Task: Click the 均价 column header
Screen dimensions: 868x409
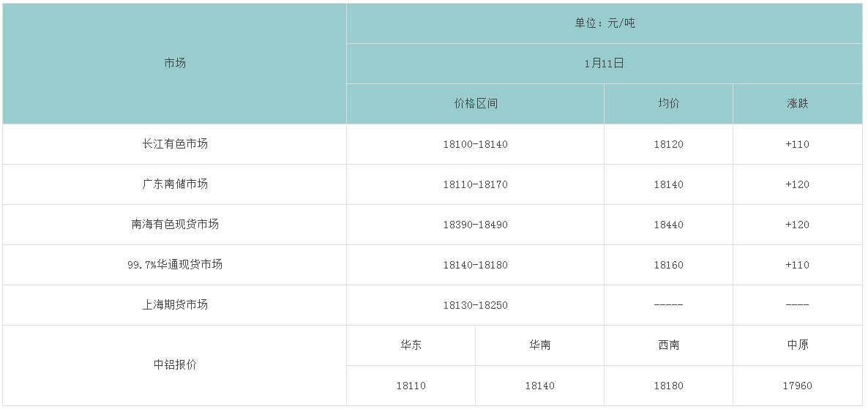Action: click(668, 104)
